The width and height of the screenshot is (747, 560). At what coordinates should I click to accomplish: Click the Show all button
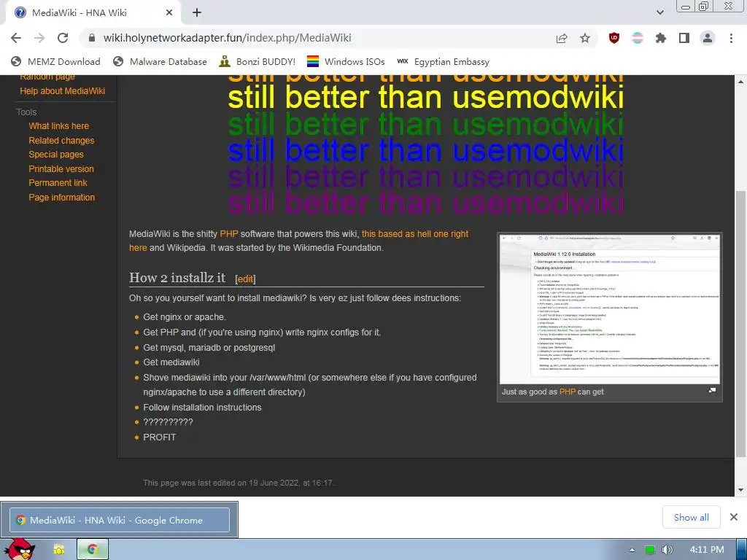click(x=692, y=517)
